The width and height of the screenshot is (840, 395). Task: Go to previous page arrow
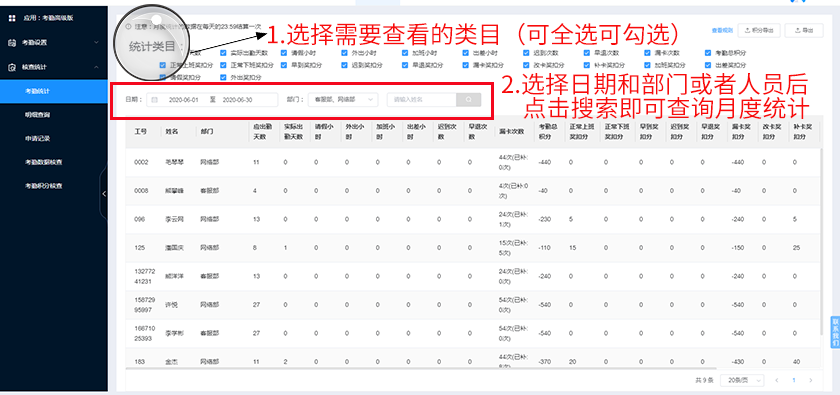click(x=777, y=380)
